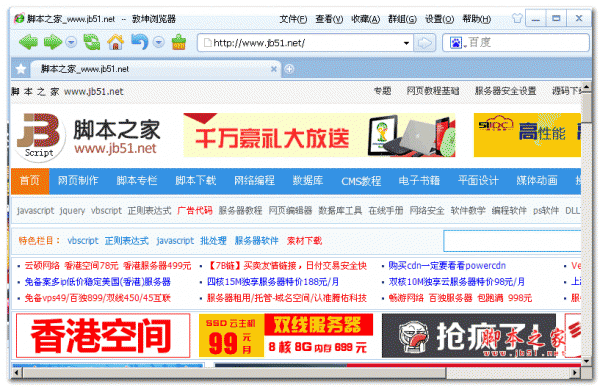Screen dimensions: 600x387
Task: Select the 平面设计 navigation item
Action: coord(478,181)
